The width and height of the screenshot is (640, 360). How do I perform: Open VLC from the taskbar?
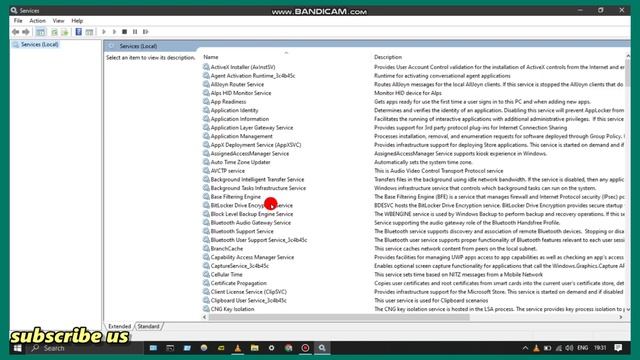point(238,348)
